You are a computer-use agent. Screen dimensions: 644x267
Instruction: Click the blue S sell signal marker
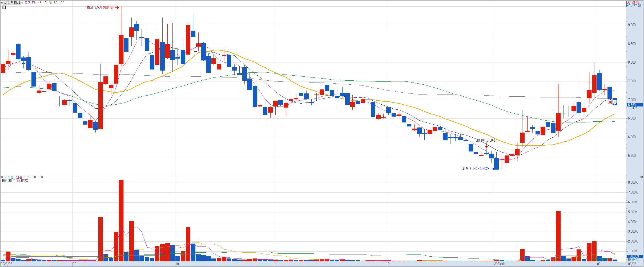[614, 102]
